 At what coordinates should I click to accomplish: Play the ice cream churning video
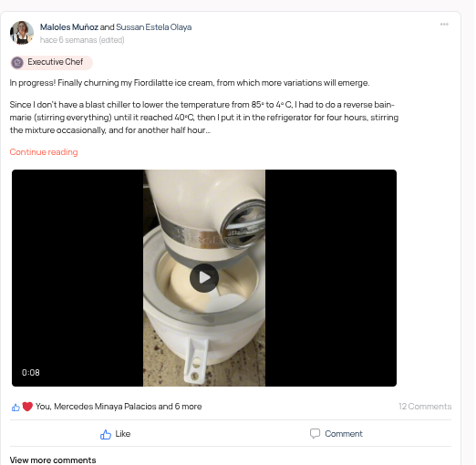(x=204, y=278)
